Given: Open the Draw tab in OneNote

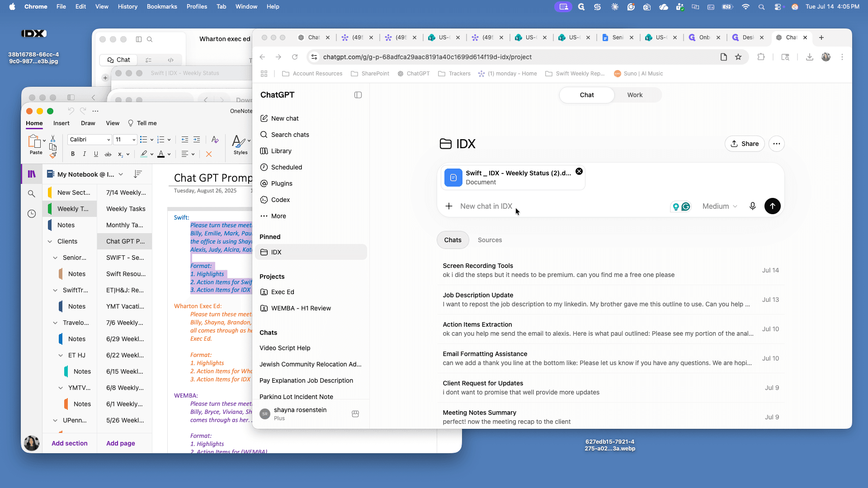Looking at the screenshot, I should 88,123.
